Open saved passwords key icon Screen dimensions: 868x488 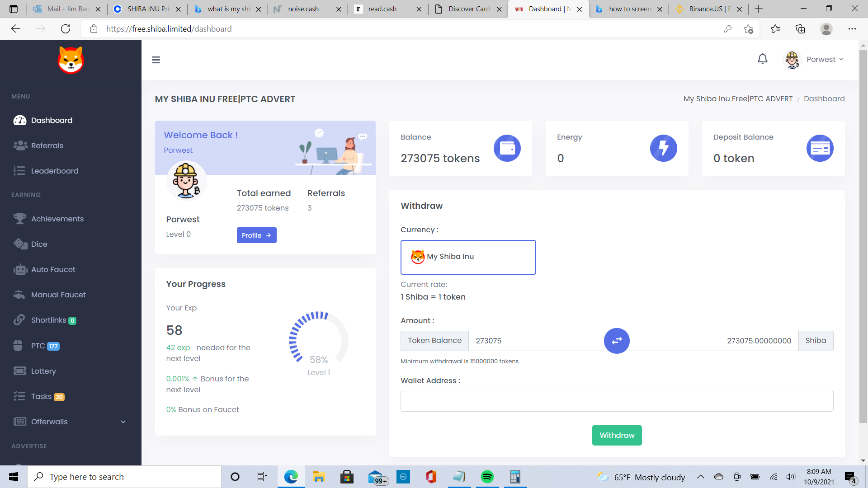point(728,29)
